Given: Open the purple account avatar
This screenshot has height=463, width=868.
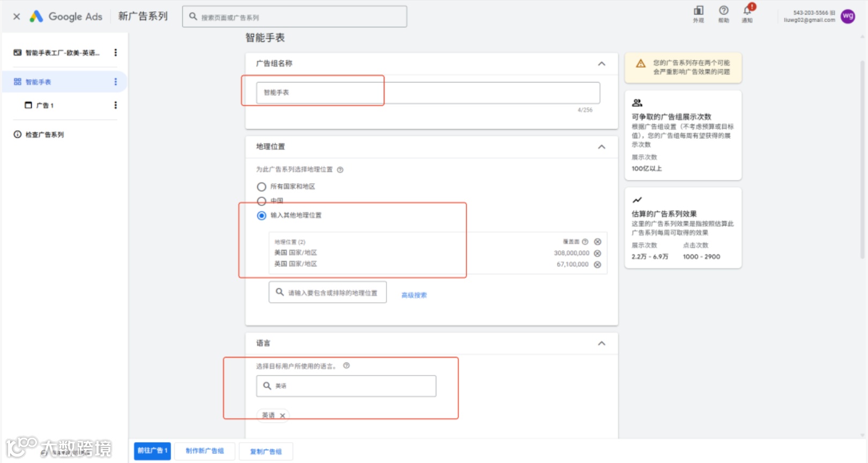Looking at the screenshot, I should (848, 16).
